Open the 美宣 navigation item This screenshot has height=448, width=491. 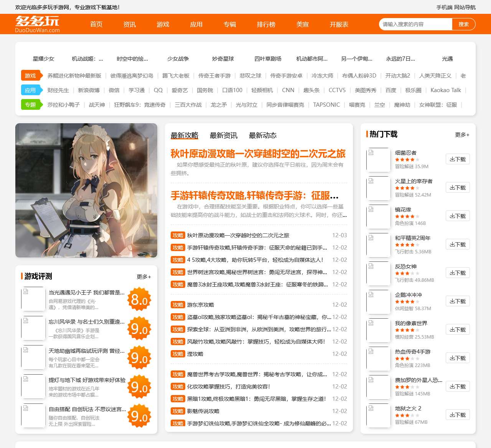(x=303, y=24)
